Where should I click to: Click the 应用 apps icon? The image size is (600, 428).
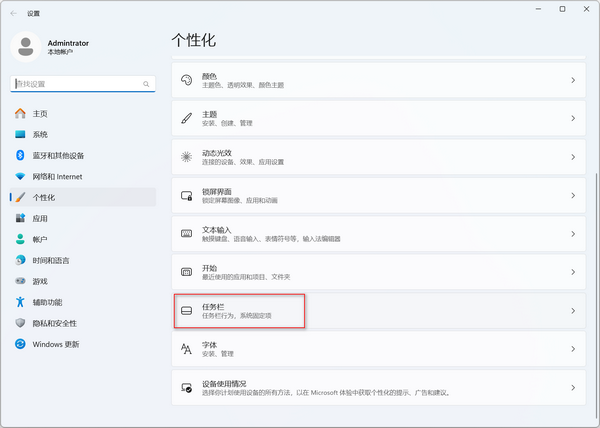(20, 218)
